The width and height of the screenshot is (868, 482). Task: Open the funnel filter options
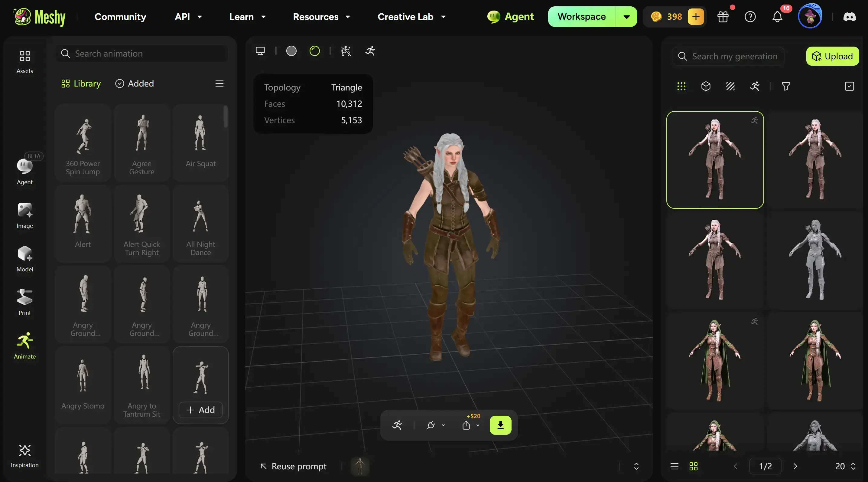tap(786, 86)
